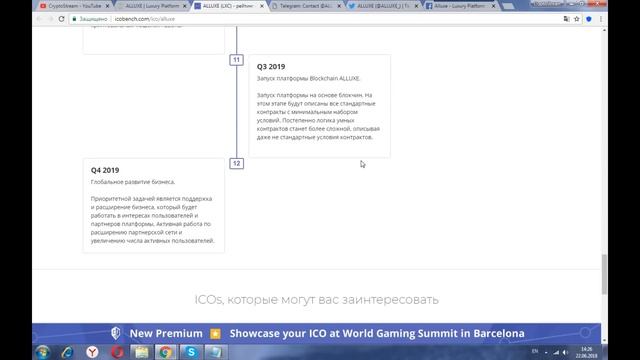Bookmark this page with the star icon
The image size is (640, 360).
tap(576, 19)
